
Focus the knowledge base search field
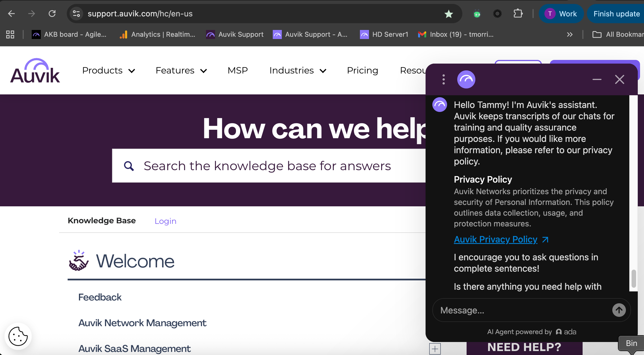(x=269, y=166)
